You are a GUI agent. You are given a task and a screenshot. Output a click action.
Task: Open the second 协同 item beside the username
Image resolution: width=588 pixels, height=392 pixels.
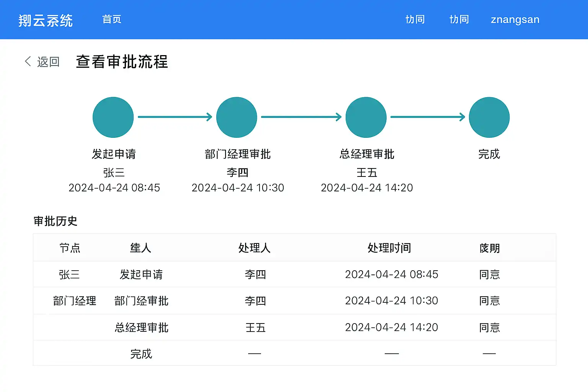pyautogui.click(x=459, y=20)
